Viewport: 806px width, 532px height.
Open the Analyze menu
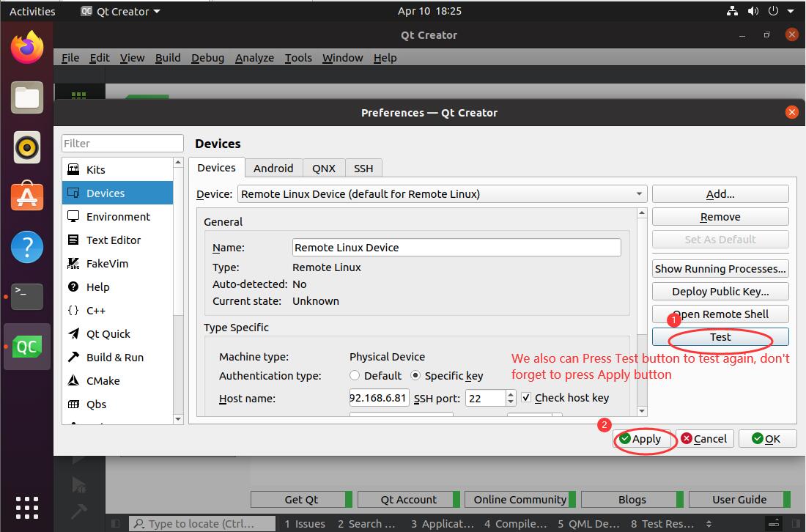tap(254, 58)
